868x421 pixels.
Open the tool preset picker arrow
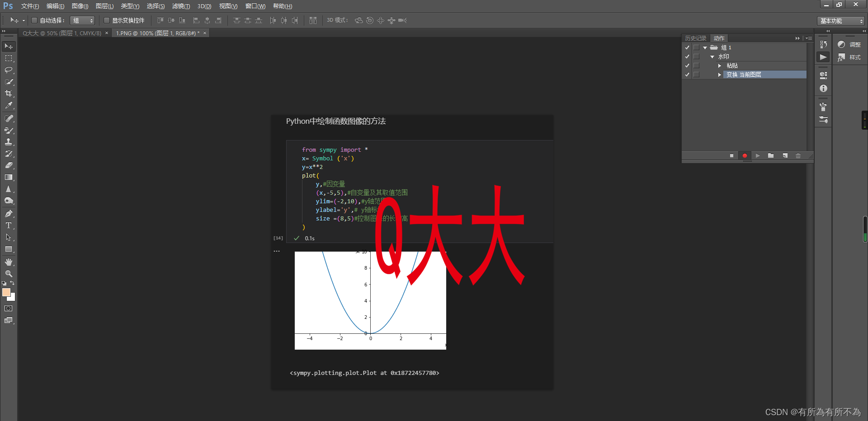[x=24, y=20]
